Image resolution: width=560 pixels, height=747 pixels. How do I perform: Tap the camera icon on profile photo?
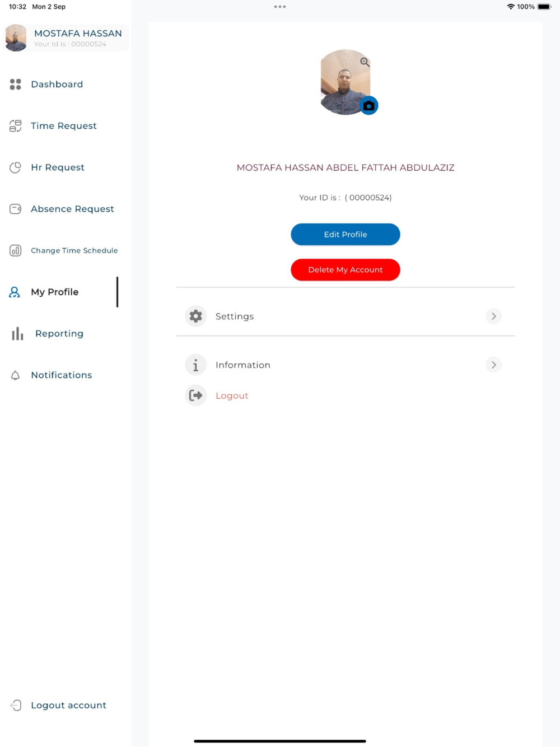[x=368, y=105]
